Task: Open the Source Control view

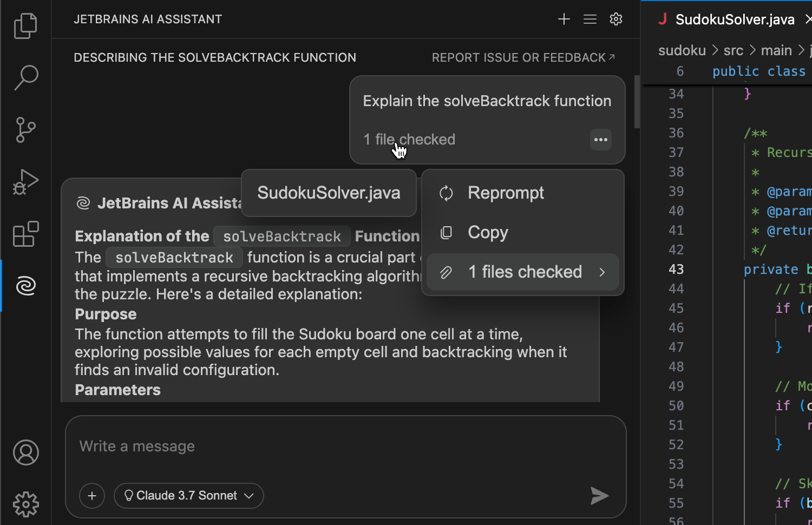Action: (25, 129)
